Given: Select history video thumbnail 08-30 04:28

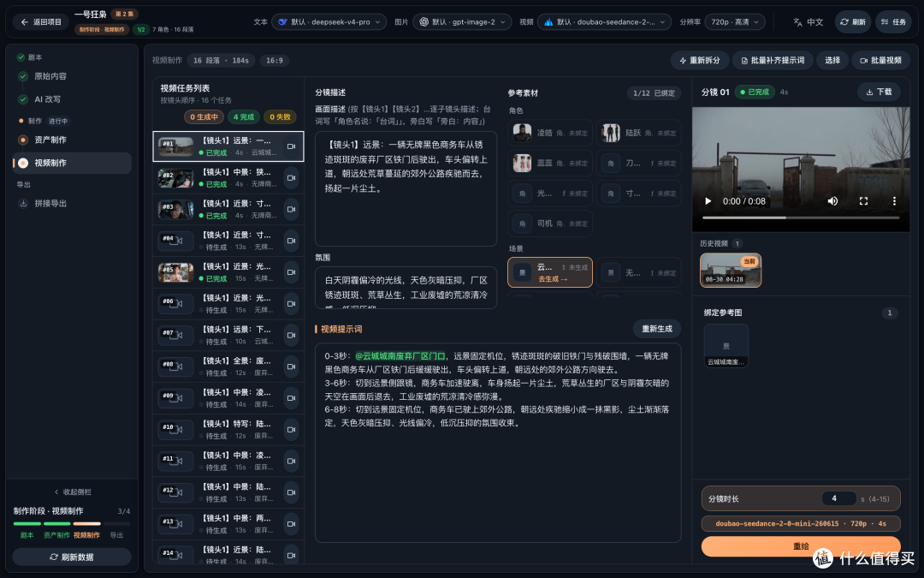Looking at the screenshot, I should [x=730, y=270].
